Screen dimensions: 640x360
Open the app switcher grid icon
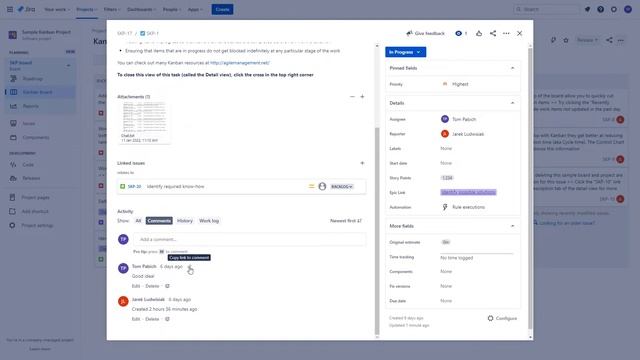click(10, 9)
